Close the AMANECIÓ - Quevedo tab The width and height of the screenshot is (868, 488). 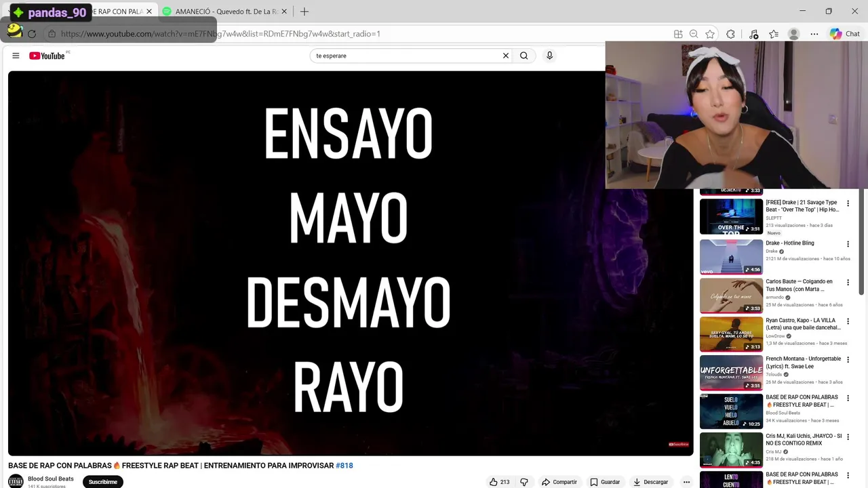284,12
